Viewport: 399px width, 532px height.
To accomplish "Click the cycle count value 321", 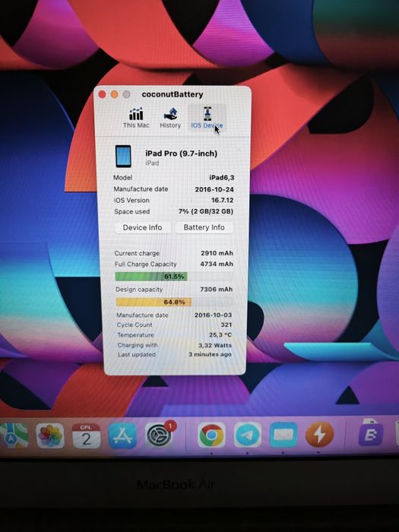I will (x=226, y=325).
